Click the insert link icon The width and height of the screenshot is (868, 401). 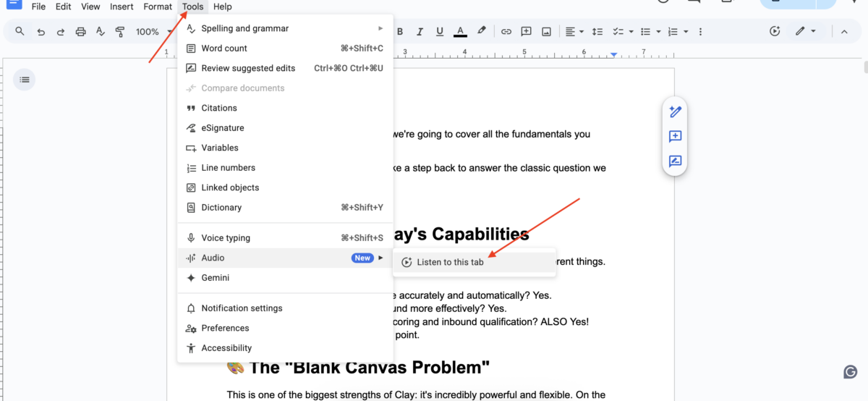pyautogui.click(x=506, y=32)
